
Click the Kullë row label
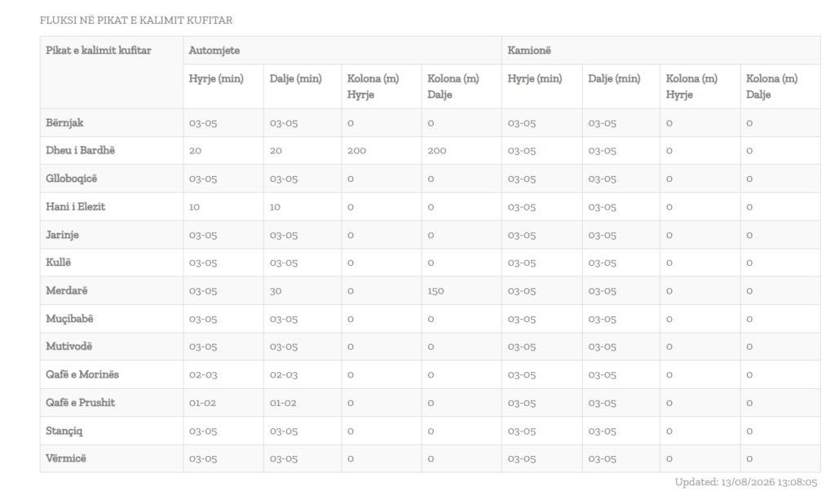coord(58,263)
